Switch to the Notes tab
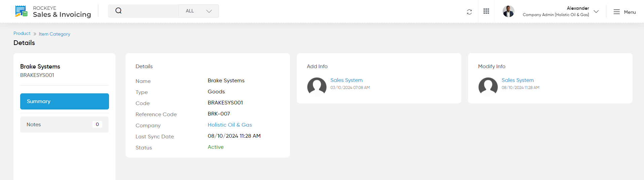The height and width of the screenshot is (180, 644). point(65,125)
